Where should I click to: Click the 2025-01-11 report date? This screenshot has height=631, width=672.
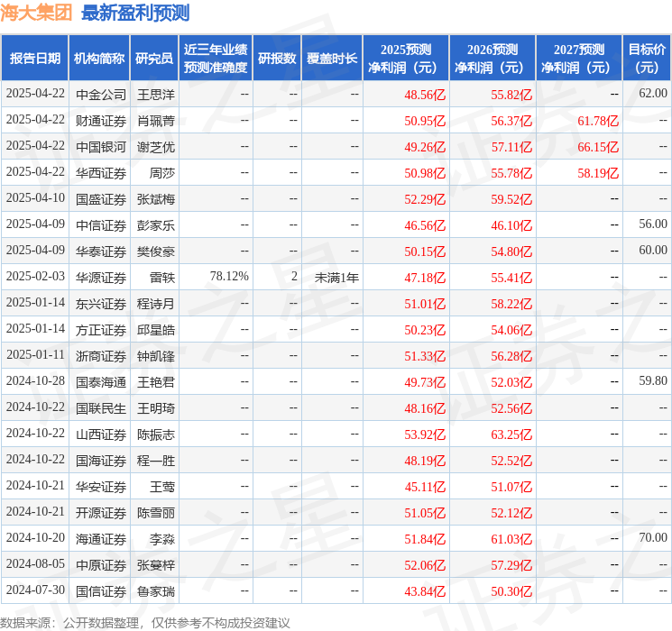pos(35,354)
